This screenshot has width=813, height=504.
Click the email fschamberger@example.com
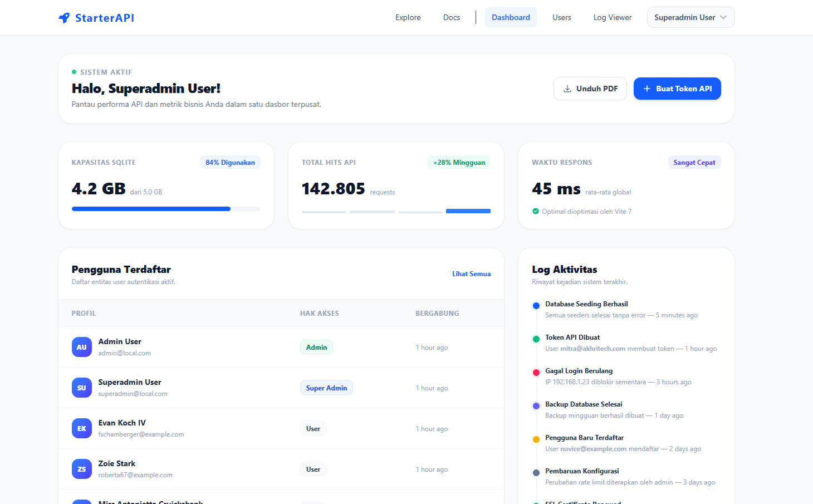click(141, 434)
